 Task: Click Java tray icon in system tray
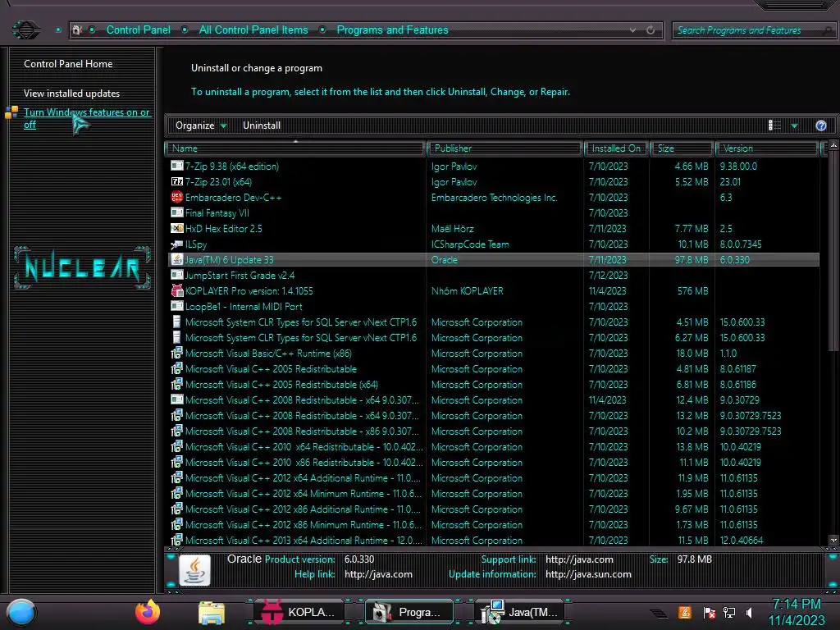[x=684, y=613]
